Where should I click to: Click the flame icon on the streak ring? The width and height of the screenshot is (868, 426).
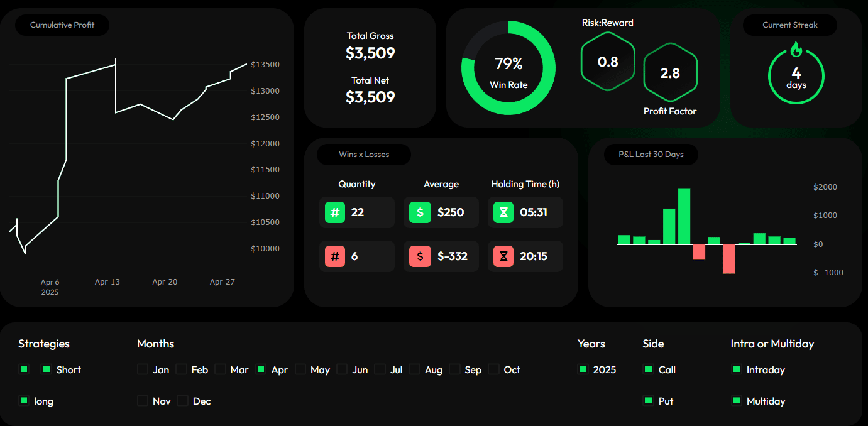pos(796,50)
